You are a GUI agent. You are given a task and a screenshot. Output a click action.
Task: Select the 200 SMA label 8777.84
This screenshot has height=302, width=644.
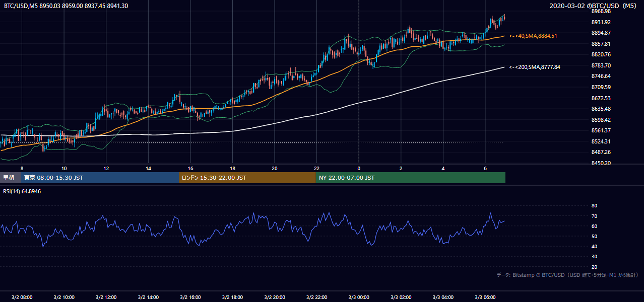pos(535,67)
